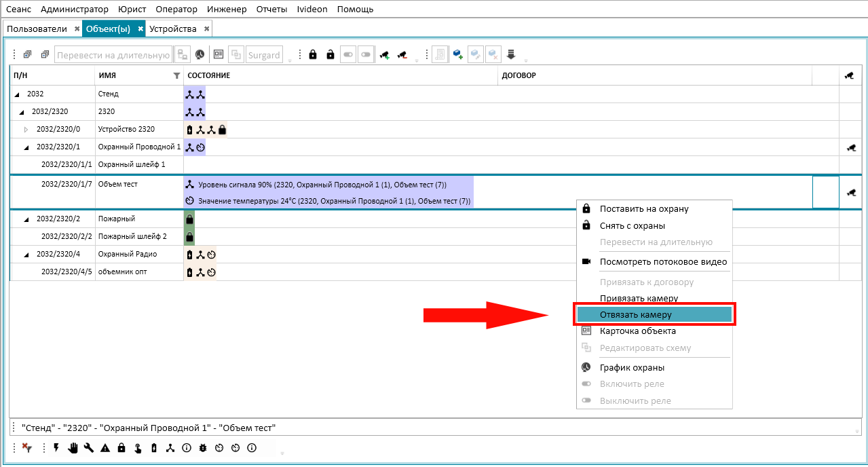Choose Карточка объекта in context menu
Image resolution: width=868 pixels, height=467 pixels.
(654, 331)
